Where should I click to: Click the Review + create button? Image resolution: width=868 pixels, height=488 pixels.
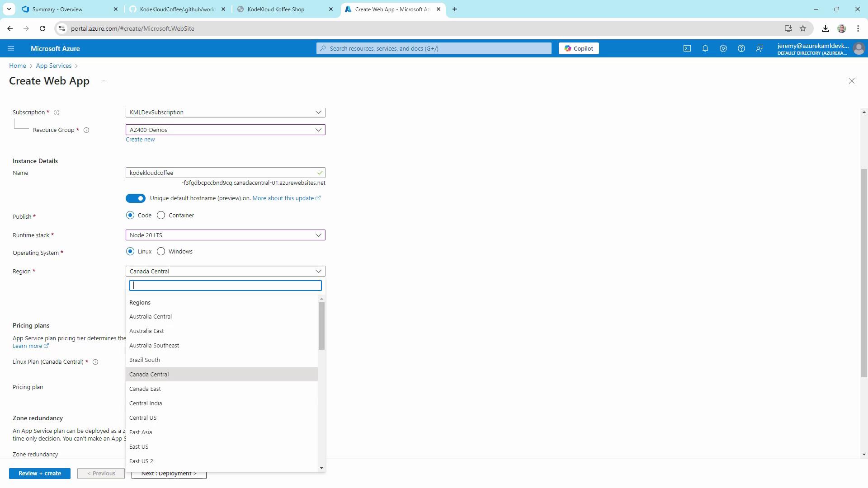point(40,474)
